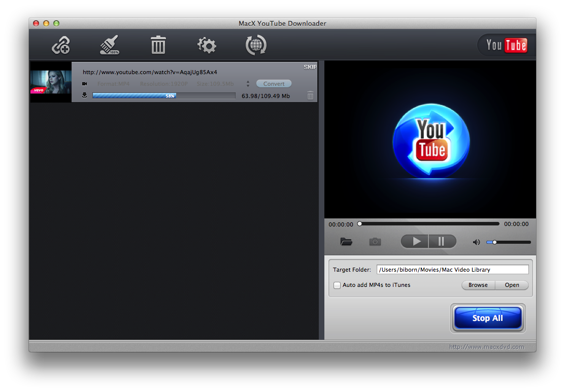Close the MacX YouTube Downloader window
Viewport: 565px width, 392px height.
pos(36,23)
